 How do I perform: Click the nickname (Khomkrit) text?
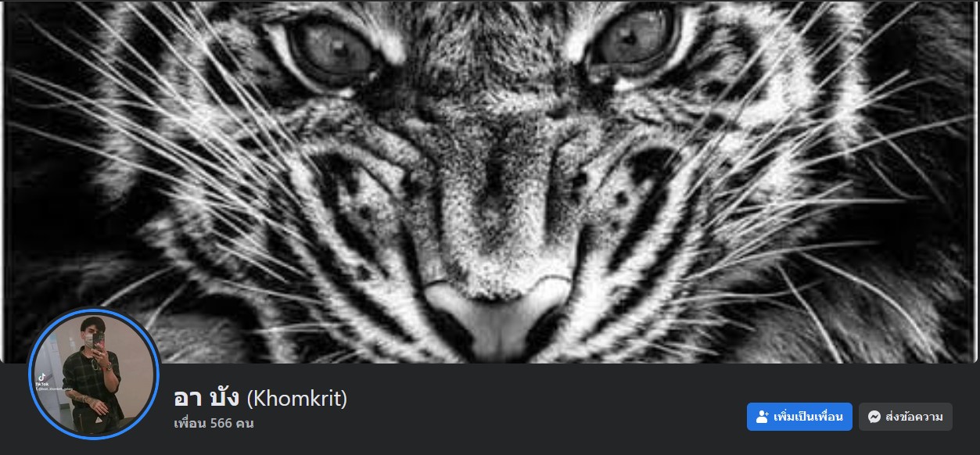[x=296, y=399]
